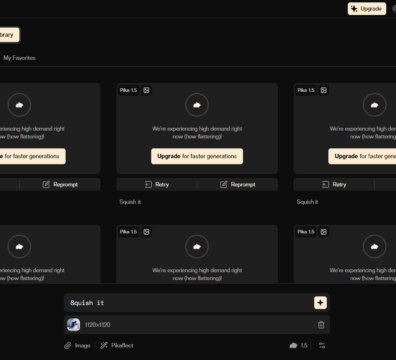
Task: Open the Pikaffect wand menu
Action: click(117, 345)
